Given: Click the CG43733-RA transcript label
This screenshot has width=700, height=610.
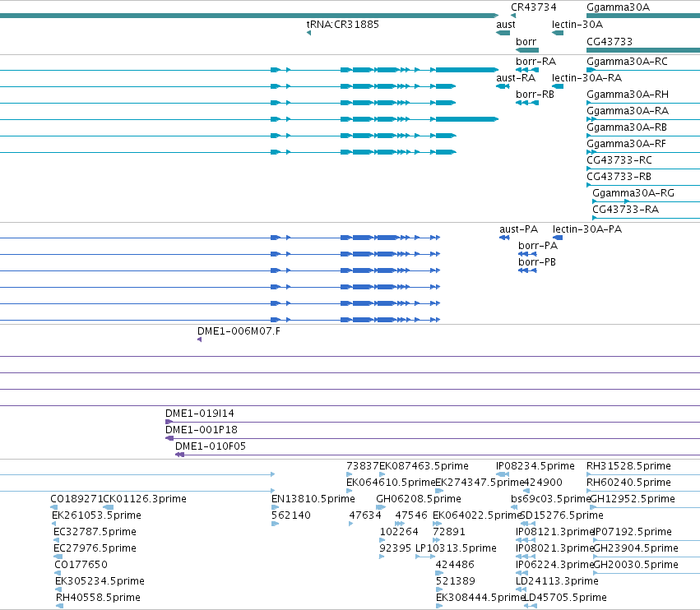Looking at the screenshot, I should [x=625, y=210].
